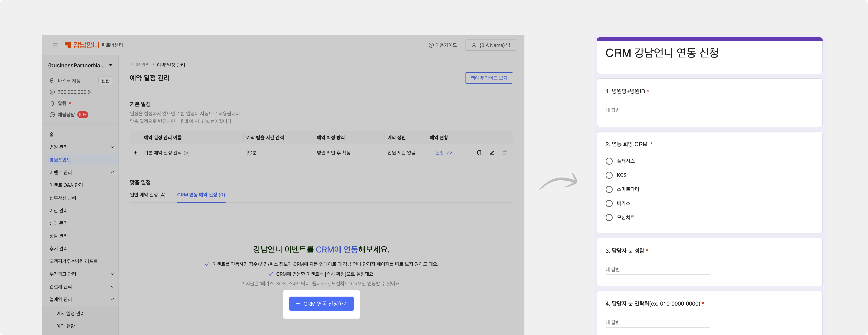Open 앱예약 가이드 보기
Viewport: 868px width, 335px height.
[x=489, y=78]
